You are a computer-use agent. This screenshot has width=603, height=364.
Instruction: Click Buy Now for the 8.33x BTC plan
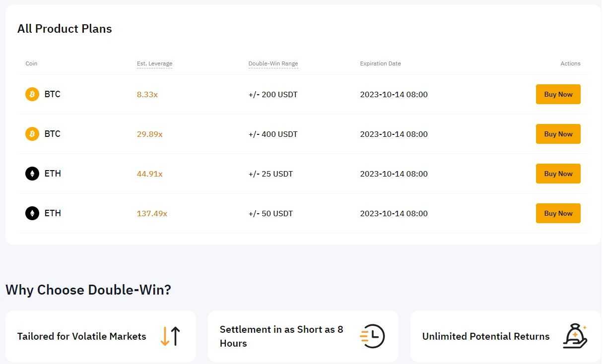click(x=558, y=94)
